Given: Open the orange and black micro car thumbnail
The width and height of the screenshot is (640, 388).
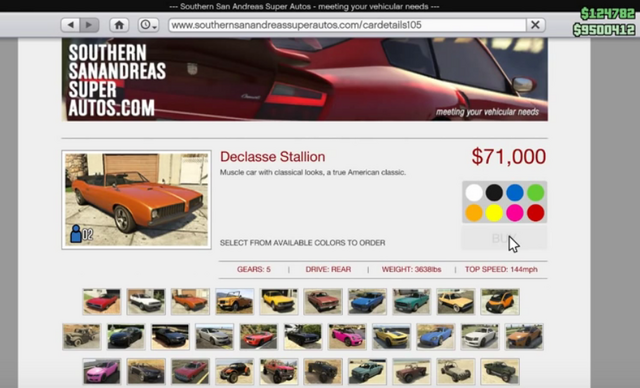Looking at the screenshot, I should (x=500, y=302).
